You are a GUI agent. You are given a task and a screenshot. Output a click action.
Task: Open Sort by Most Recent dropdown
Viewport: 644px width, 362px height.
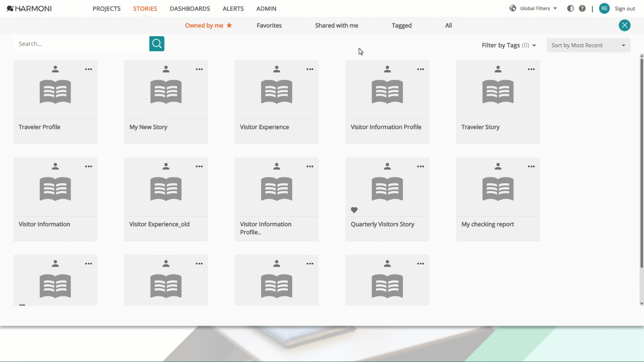click(588, 45)
